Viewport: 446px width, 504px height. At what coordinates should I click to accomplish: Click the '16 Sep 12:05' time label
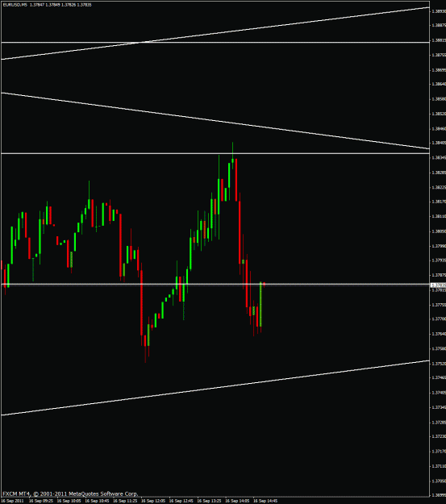[x=152, y=501]
